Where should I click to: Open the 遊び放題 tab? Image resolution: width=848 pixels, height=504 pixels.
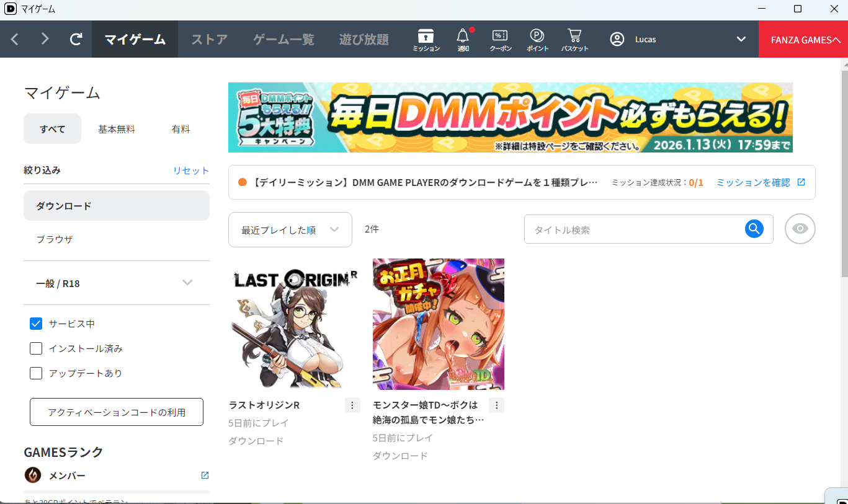click(364, 39)
